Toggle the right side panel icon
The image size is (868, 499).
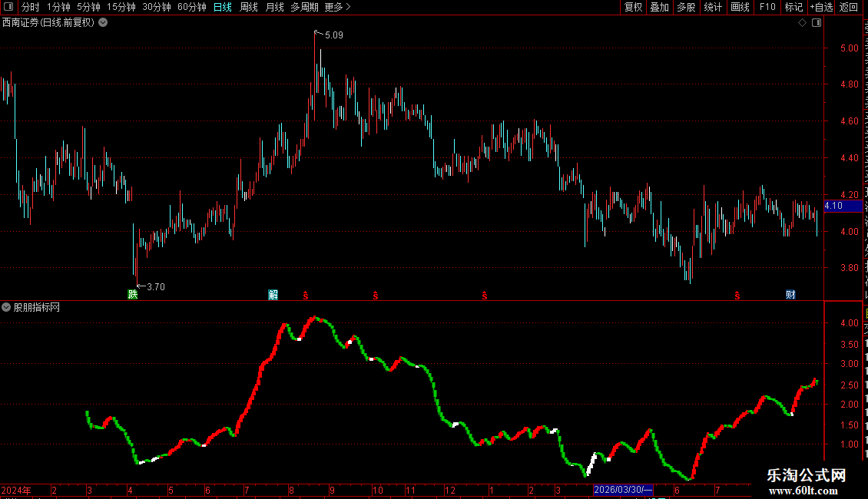coord(817,23)
